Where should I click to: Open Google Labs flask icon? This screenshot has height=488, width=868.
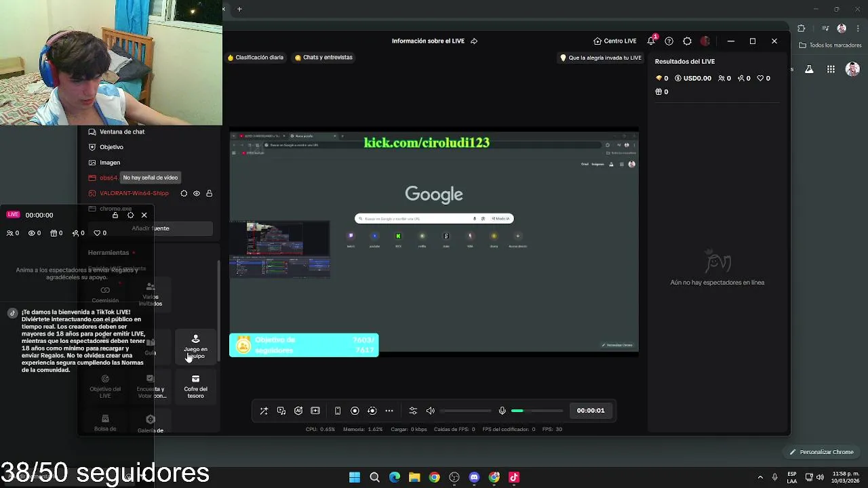(809, 69)
